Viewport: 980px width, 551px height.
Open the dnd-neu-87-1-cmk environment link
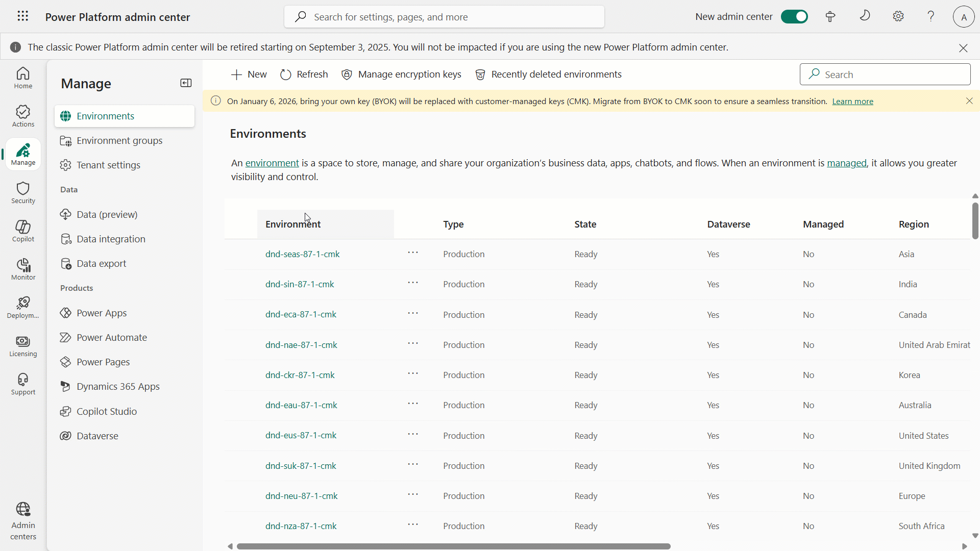[301, 496]
